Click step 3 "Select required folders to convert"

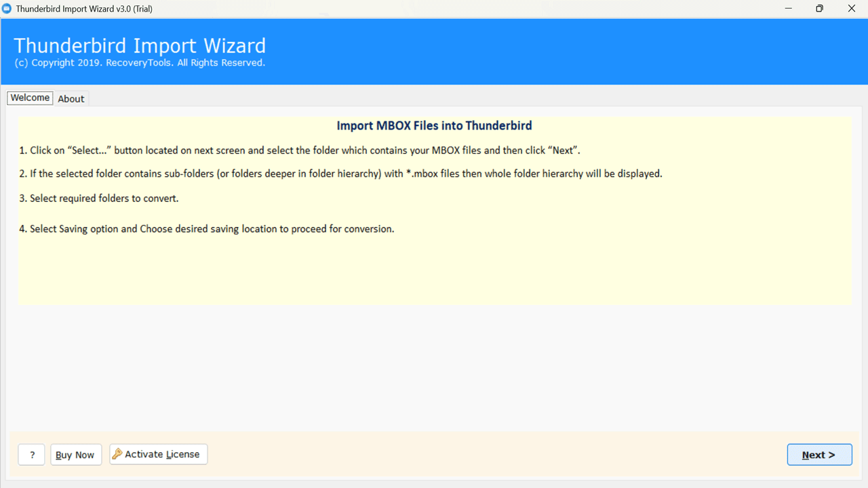tap(99, 199)
